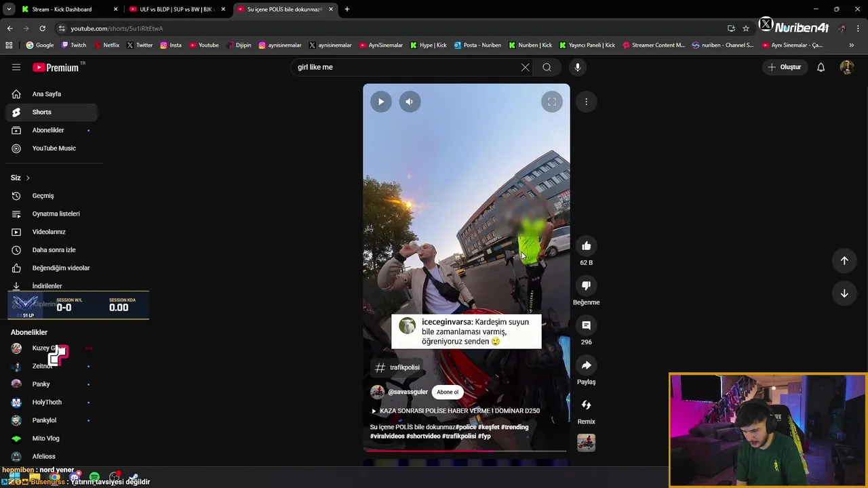Open the YouTube hamburger guide menu
Viewport: 868px width, 488px height.
click(16, 67)
